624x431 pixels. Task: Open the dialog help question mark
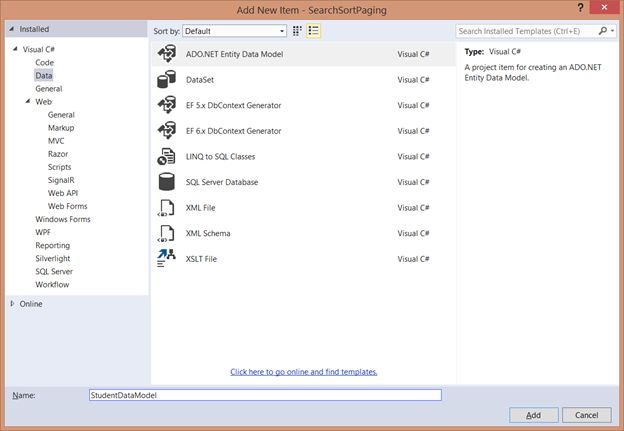580,8
